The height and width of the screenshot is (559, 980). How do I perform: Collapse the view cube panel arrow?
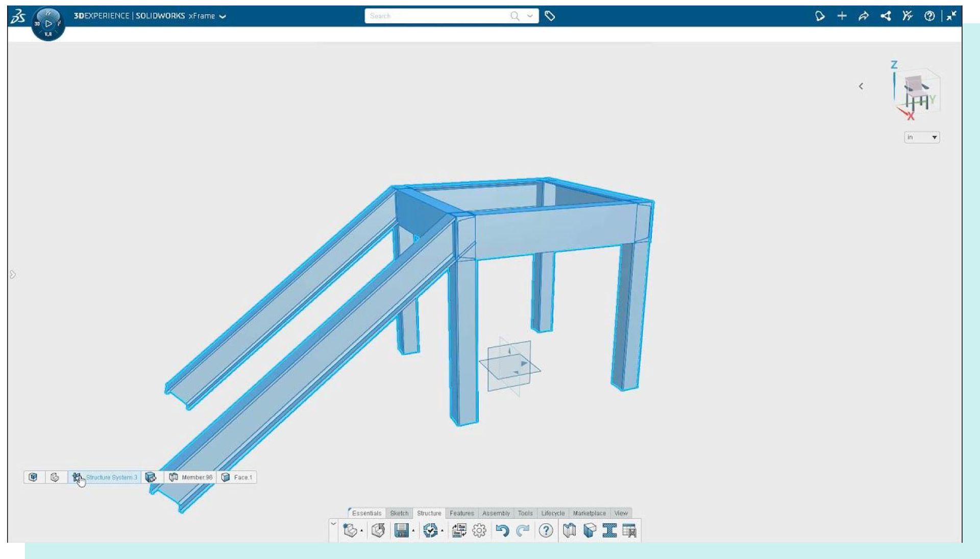(x=861, y=86)
